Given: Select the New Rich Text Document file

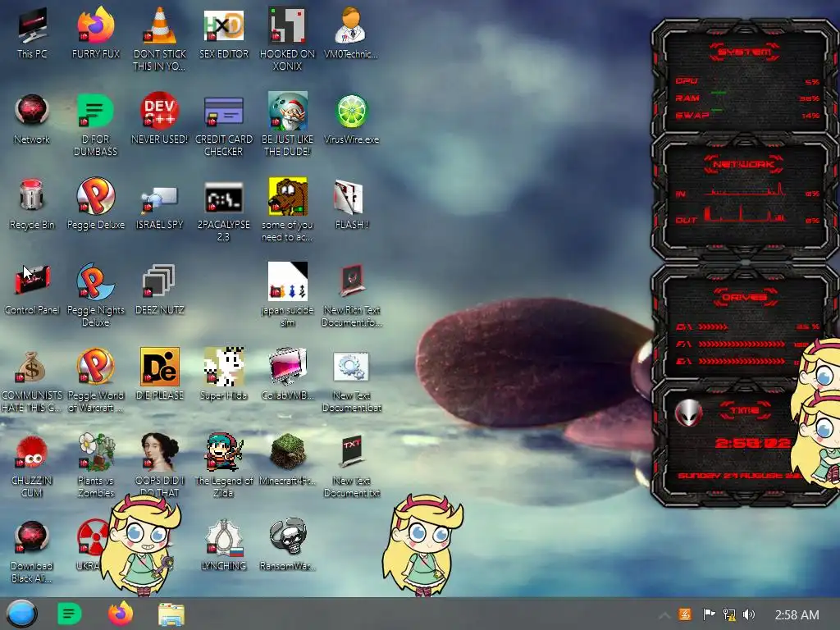Looking at the screenshot, I should point(351,294).
